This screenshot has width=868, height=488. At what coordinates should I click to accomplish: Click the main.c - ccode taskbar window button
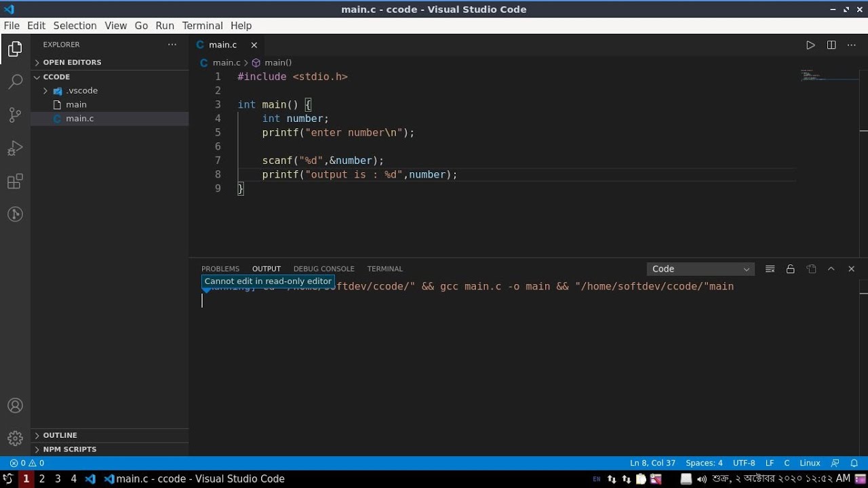194,479
